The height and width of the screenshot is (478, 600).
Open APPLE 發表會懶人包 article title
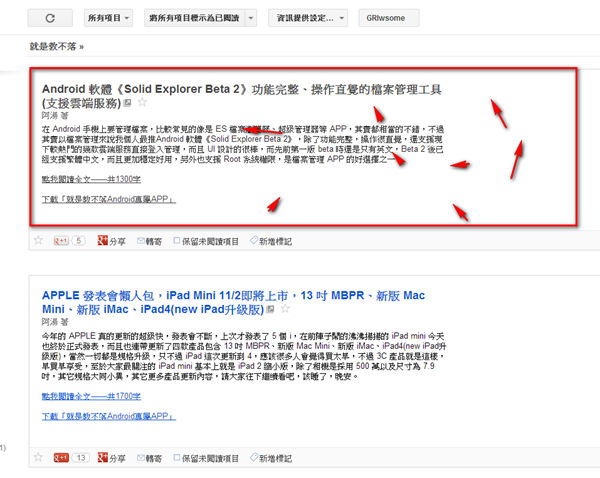click(x=233, y=302)
